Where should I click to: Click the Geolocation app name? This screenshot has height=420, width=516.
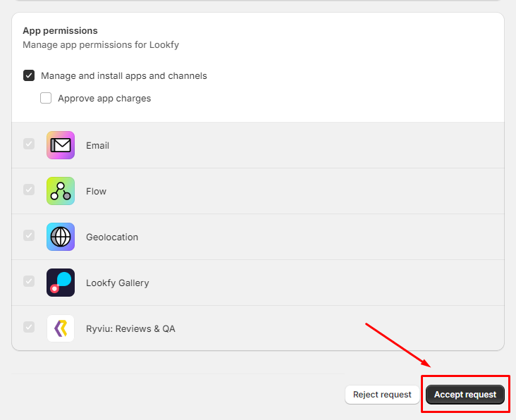112,237
